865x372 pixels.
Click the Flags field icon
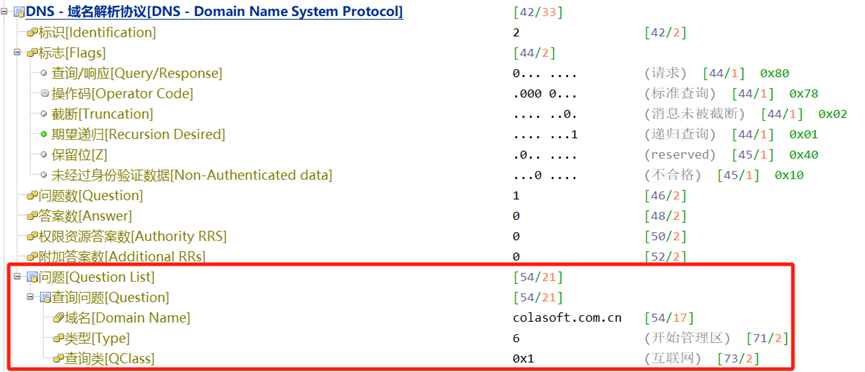[x=32, y=54]
